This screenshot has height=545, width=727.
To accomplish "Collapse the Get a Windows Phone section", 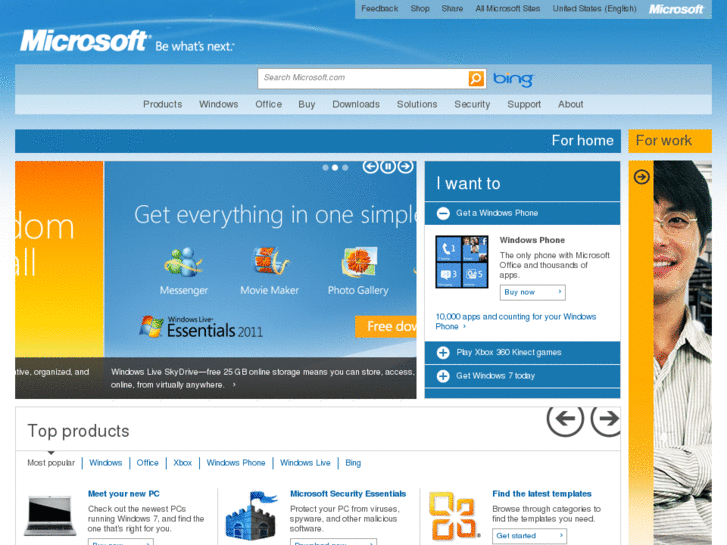I will click(443, 213).
